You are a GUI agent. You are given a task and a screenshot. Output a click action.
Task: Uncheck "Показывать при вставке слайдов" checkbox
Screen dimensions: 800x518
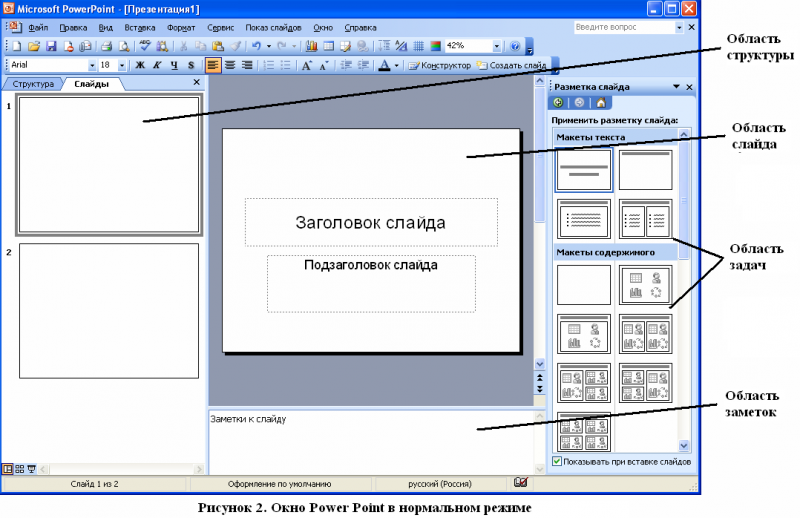[x=557, y=461]
